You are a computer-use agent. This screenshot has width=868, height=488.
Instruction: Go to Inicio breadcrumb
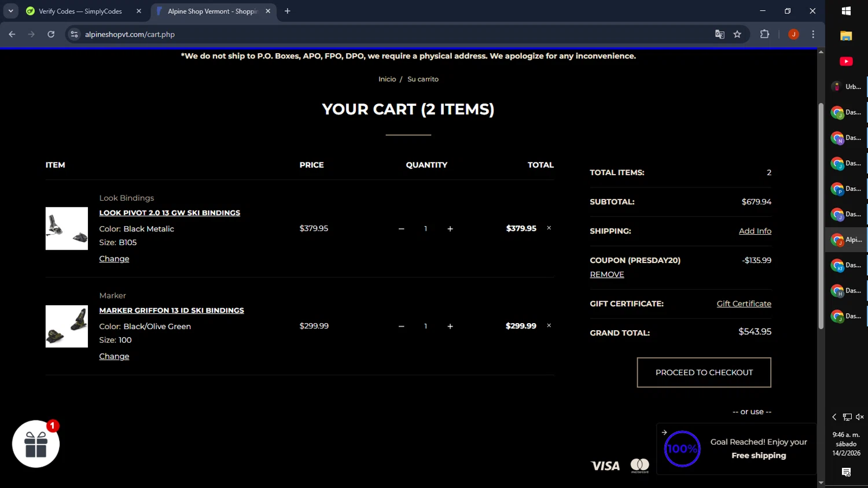pos(387,79)
